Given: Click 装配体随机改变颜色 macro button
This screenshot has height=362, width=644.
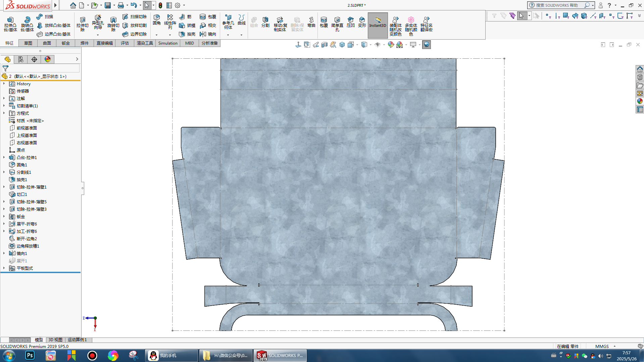Looking at the screenshot, I should pos(396,26).
